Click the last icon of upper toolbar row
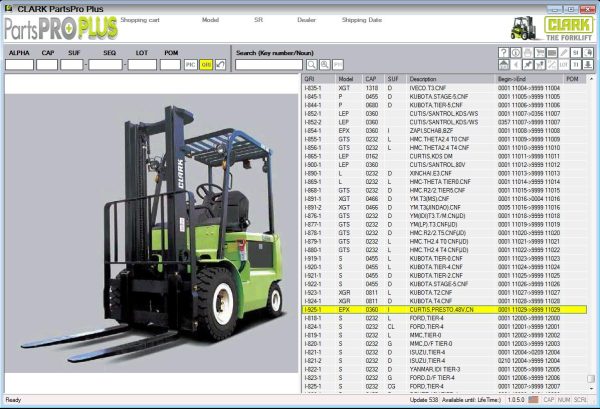This screenshot has height=409, width=600. pos(588,53)
